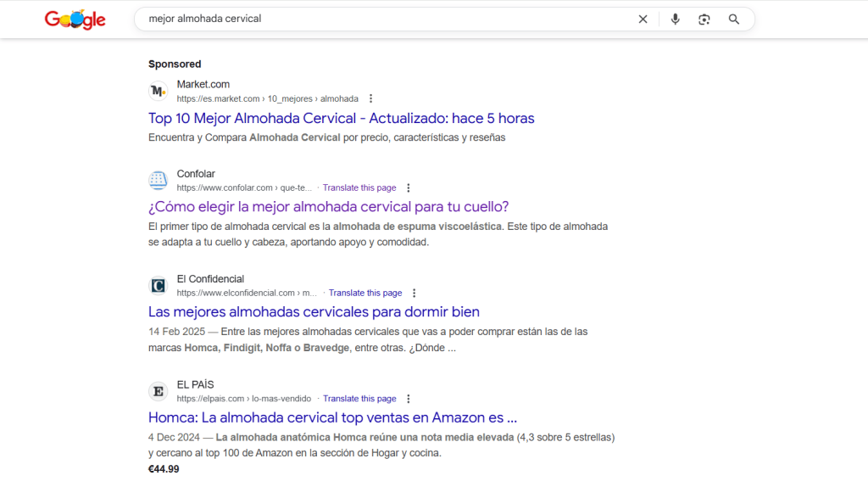
Task: Click the magnifying glass search button
Action: point(734,20)
